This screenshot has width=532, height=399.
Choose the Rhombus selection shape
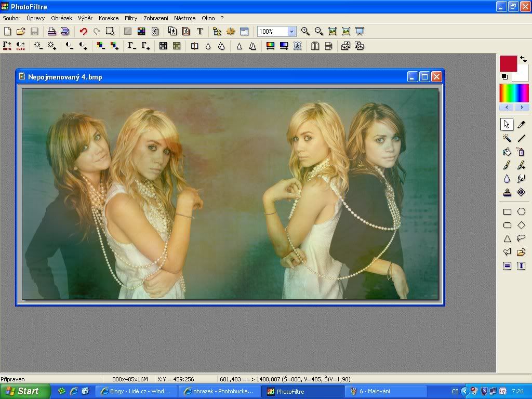point(521,225)
